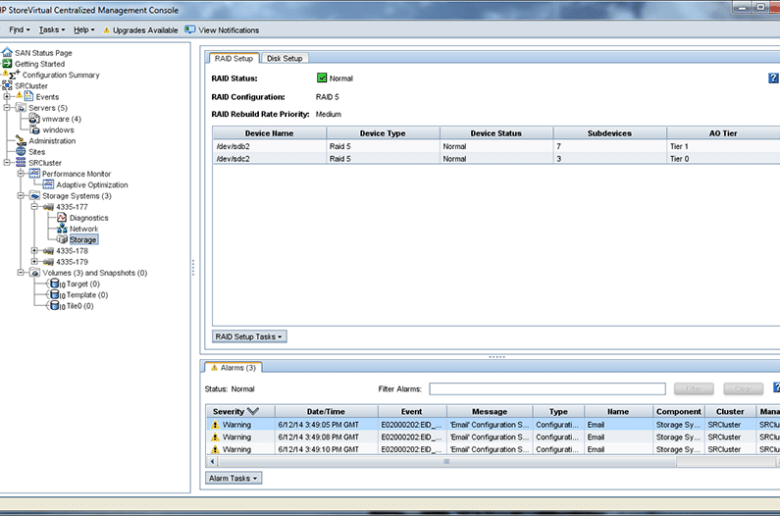Sort alarms by Severity column header

tap(240, 412)
